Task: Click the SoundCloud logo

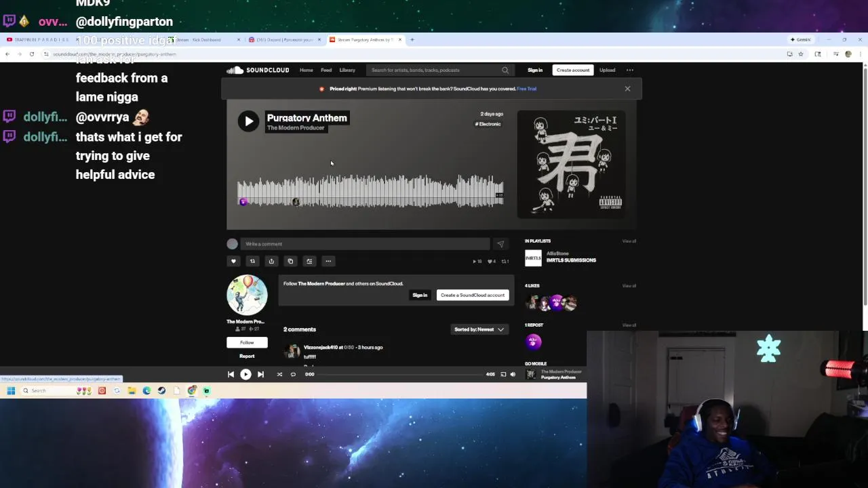Action: [x=258, y=70]
